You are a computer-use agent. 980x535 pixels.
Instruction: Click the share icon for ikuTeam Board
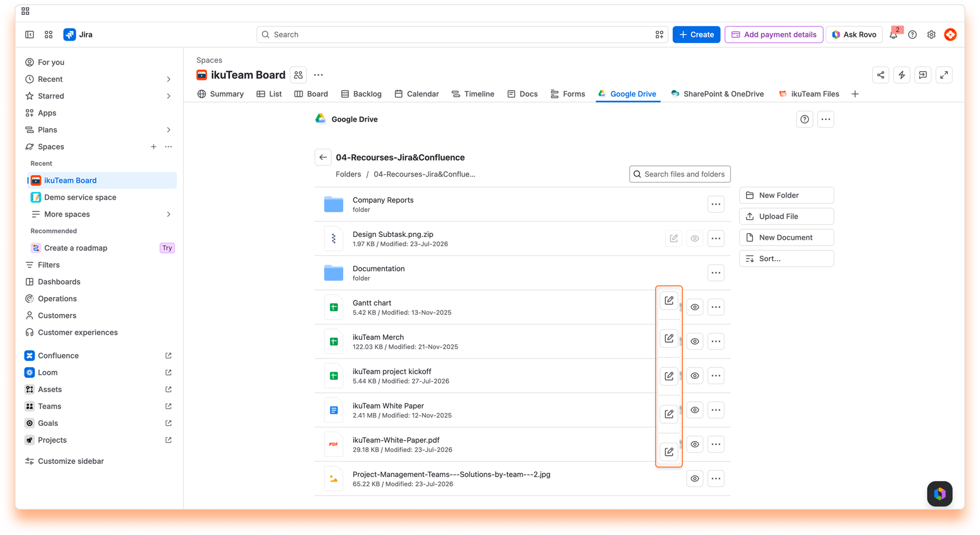[881, 75]
